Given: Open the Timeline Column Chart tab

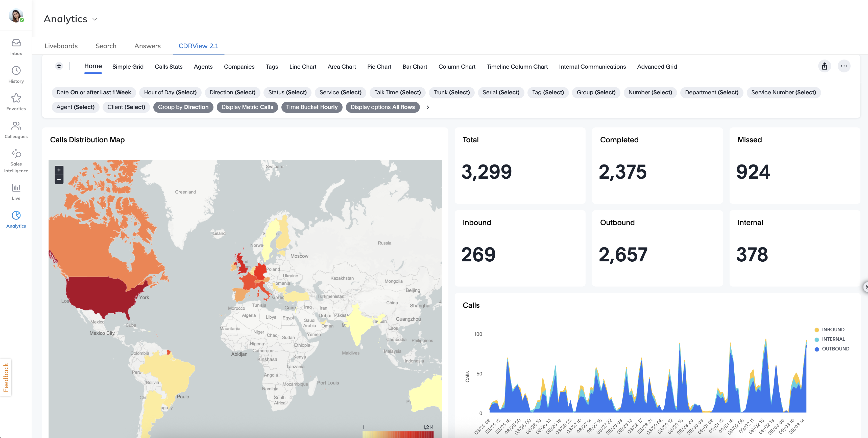Looking at the screenshot, I should [517, 66].
